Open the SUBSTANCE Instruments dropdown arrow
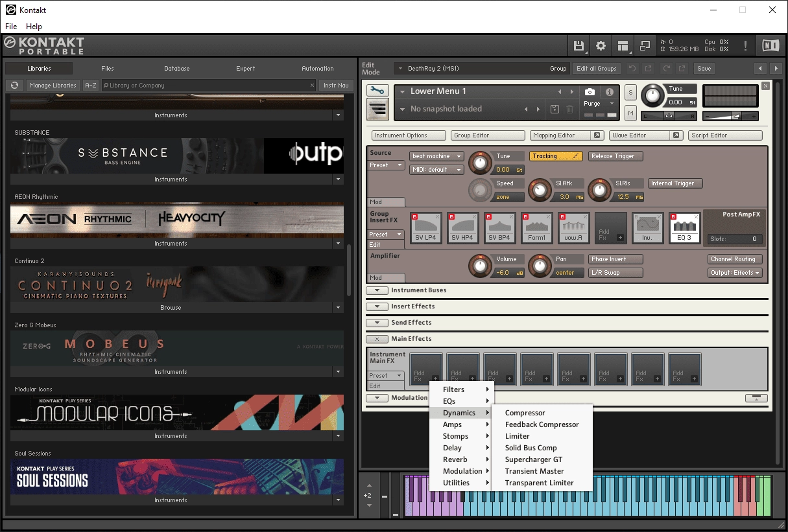The image size is (788, 532). coord(338,179)
